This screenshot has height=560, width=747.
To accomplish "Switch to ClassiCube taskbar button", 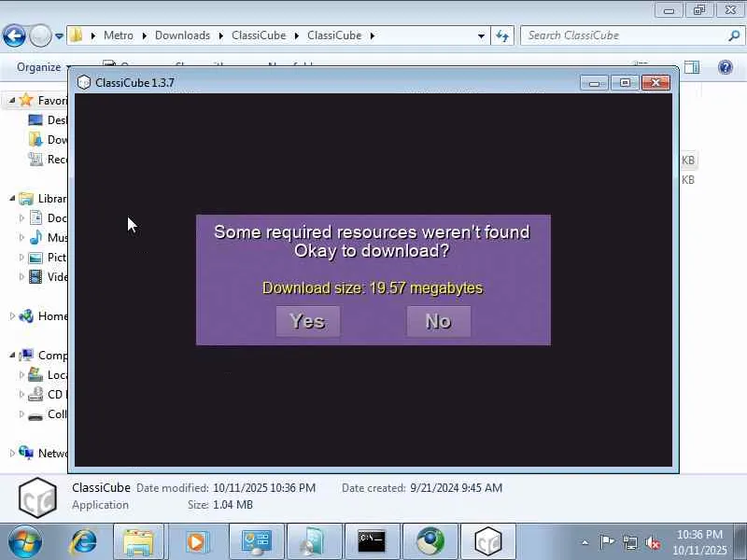I will [487, 542].
